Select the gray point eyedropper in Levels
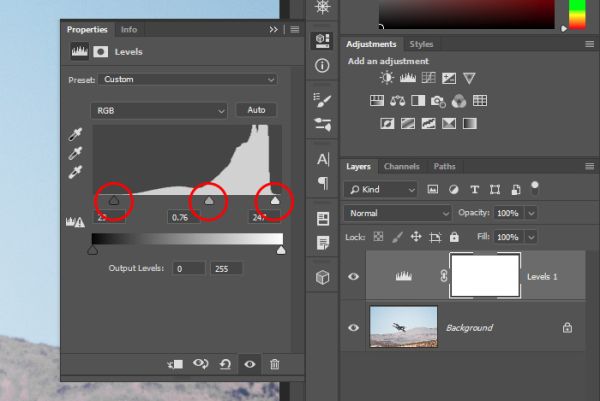 pyautogui.click(x=75, y=153)
